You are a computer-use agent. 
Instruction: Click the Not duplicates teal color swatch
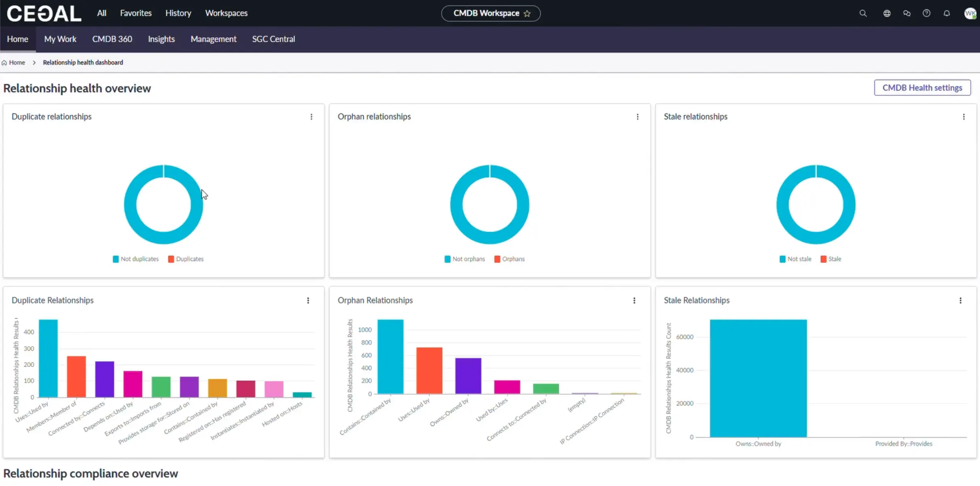[x=116, y=259]
